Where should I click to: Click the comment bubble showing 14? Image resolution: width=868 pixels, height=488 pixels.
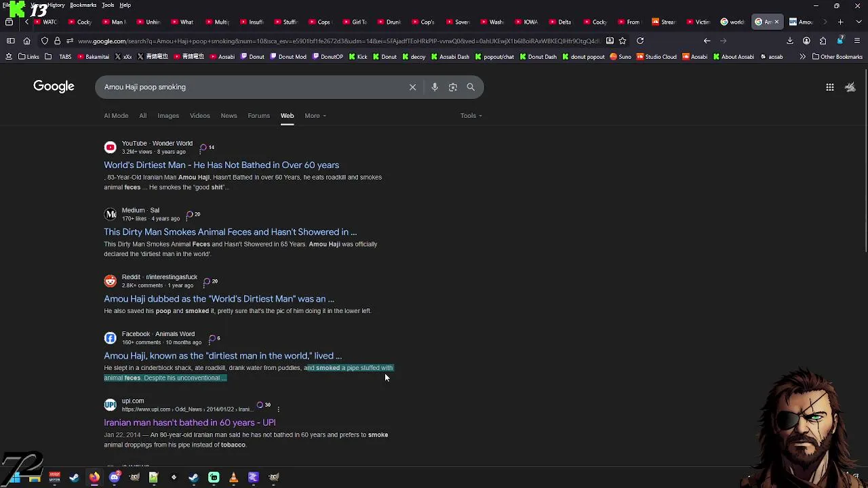(x=207, y=147)
